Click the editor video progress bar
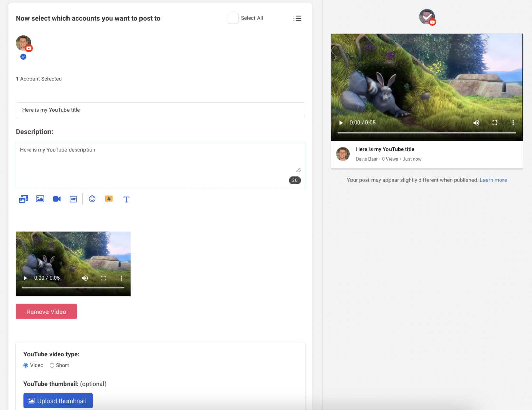 point(73,288)
